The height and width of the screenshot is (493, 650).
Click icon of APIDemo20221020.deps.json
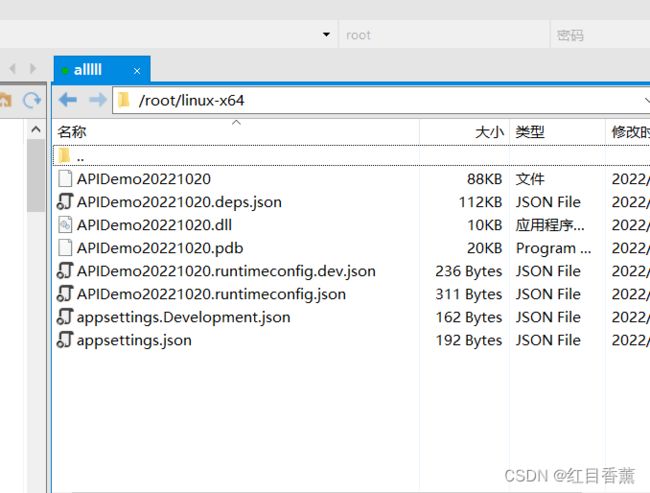pyautogui.click(x=65, y=202)
